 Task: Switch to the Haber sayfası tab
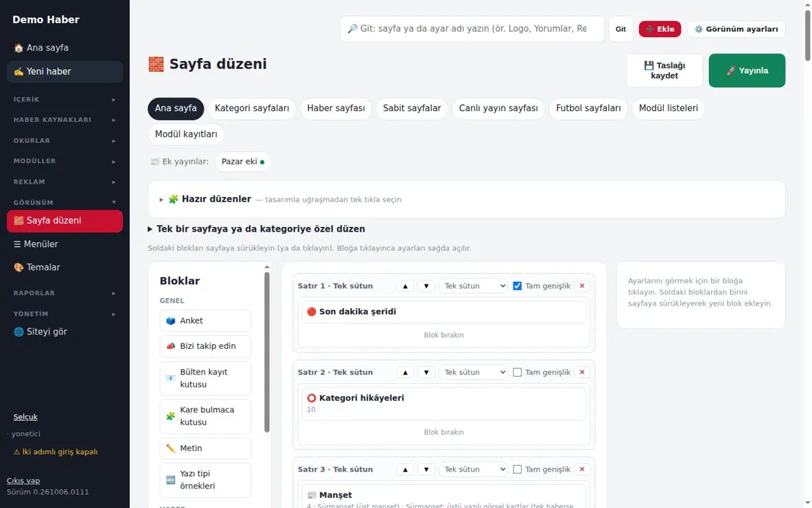click(336, 108)
